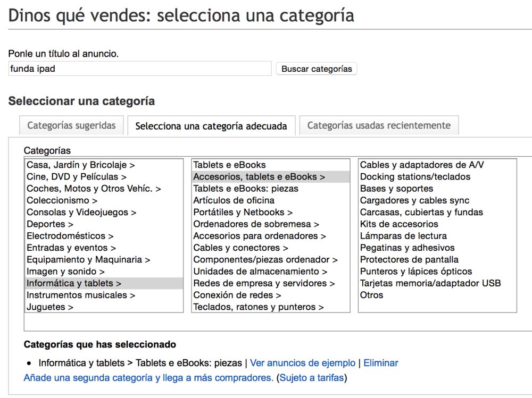Click the ad title text field
Viewport: 532px width, 398px height.
140,69
